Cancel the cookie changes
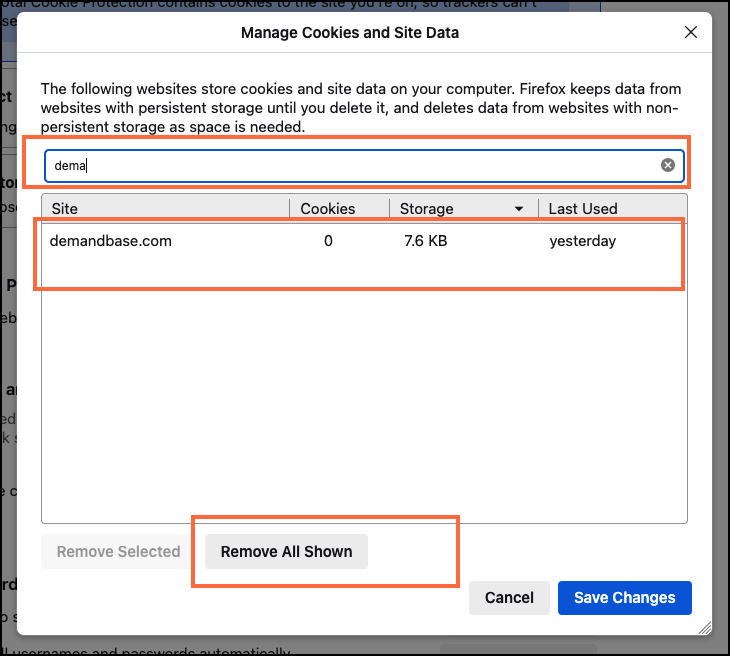730x656 pixels. pyautogui.click(x=509, y=597)
